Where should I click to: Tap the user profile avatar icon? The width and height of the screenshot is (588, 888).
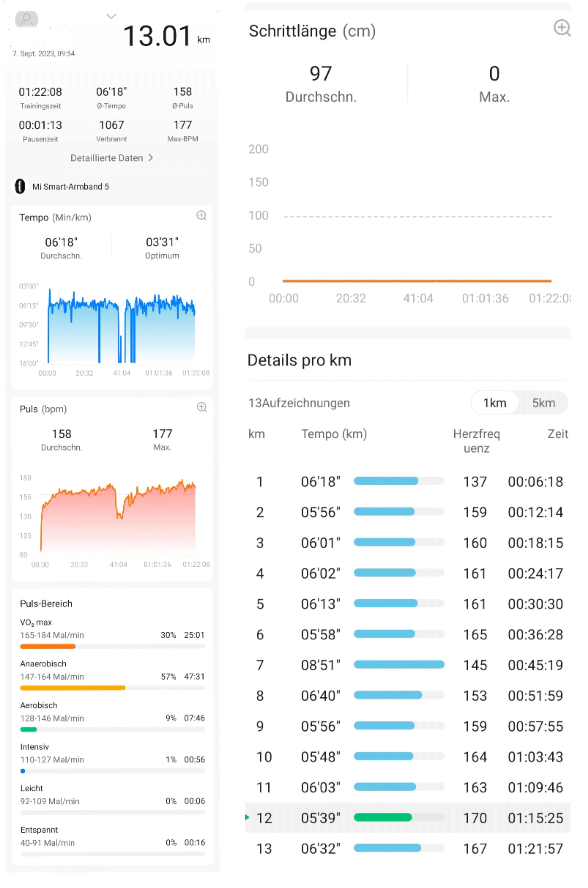point(26,19)
